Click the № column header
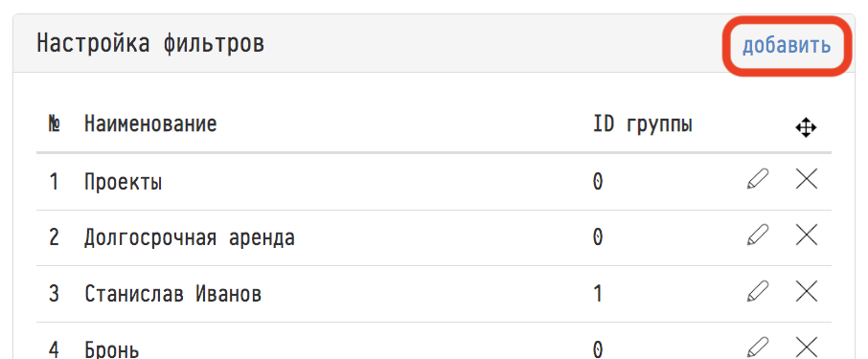 54,123
